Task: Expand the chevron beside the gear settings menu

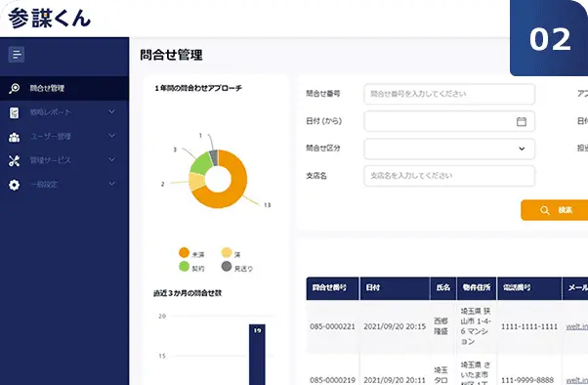Action: coord(111,184)
